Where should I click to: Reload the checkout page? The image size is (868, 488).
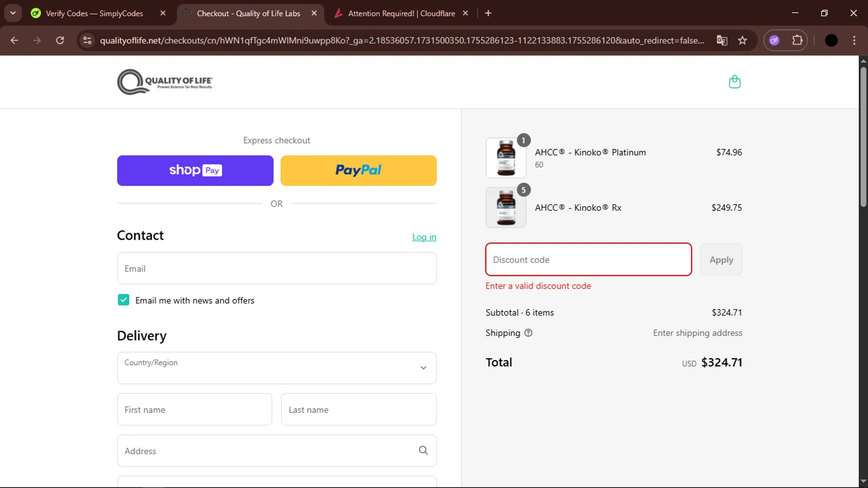[x=60, y=41]
